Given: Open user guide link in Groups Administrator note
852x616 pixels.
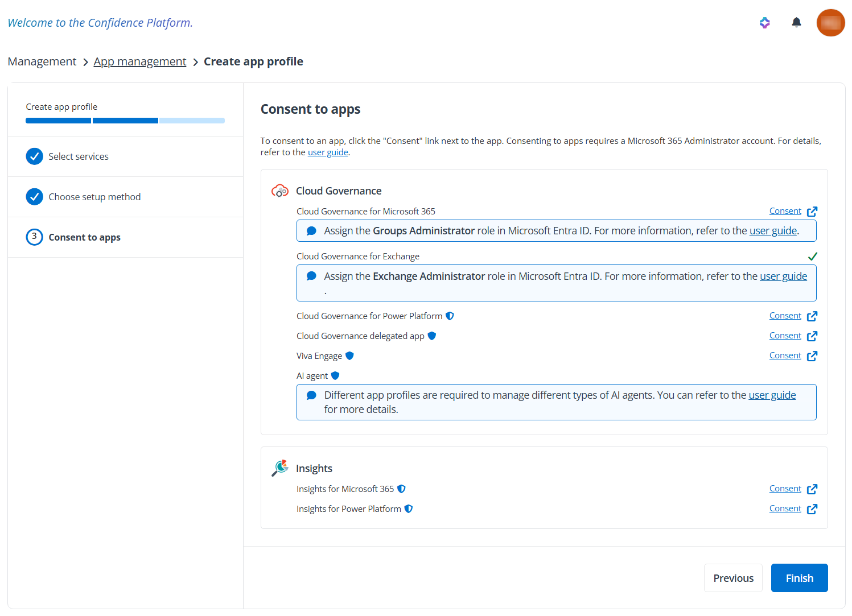Looking at the screenshot, I should coord(773,231).
